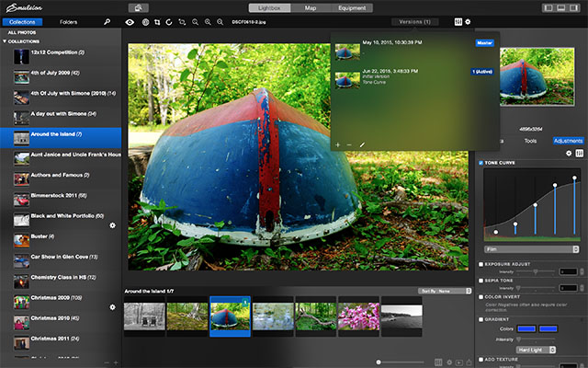The width and height of the screenshot is (588, 368).
Task: Open the Film tone curve preset dropdown
Action: [531, 249]
